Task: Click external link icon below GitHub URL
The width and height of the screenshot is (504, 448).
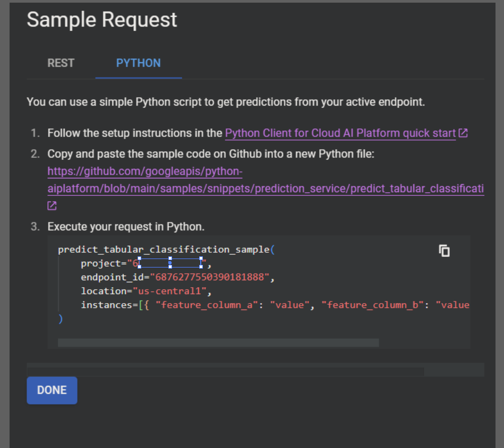Action: tap(52, 205)
